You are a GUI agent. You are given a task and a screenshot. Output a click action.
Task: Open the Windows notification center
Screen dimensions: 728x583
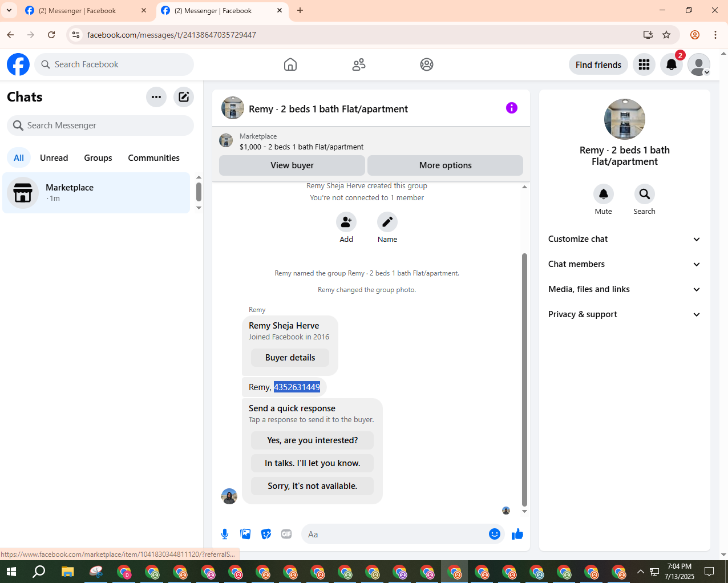pyautogui.click(x=709, y=572)
